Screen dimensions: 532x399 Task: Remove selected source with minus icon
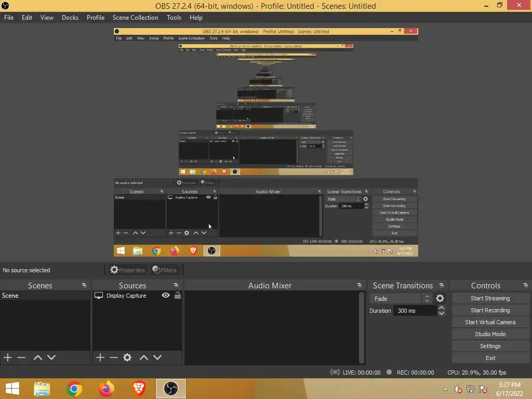[113, 357]
